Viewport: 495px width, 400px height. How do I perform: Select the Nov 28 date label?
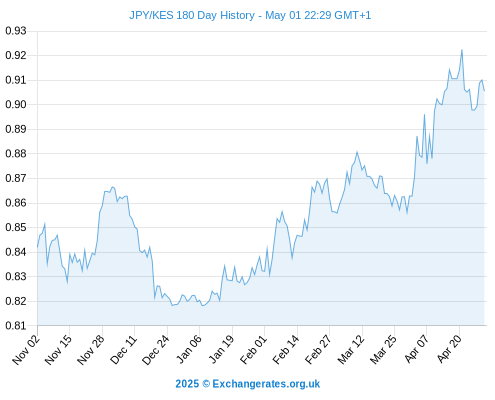tap(91, 350)
